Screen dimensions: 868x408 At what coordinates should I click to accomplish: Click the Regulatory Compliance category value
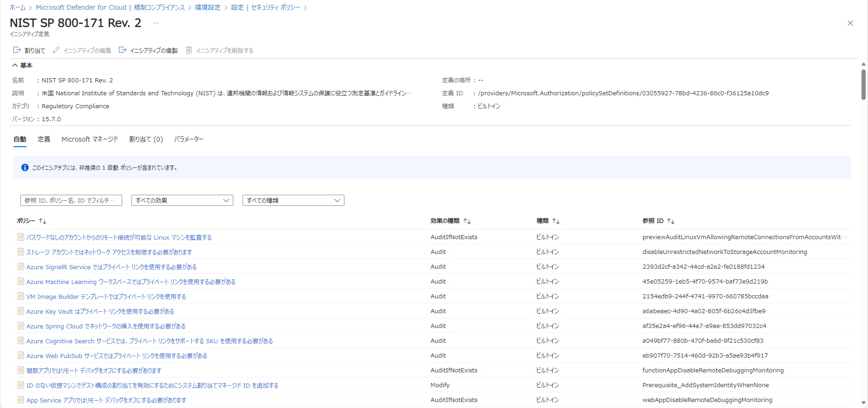coord(75,106)
